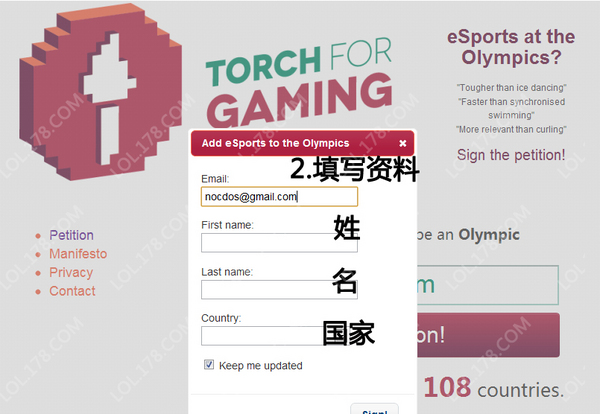Viewport: 600px width, 414px height.
Task: Click the 108 countries counter text
Action: [x=494, y=388]
